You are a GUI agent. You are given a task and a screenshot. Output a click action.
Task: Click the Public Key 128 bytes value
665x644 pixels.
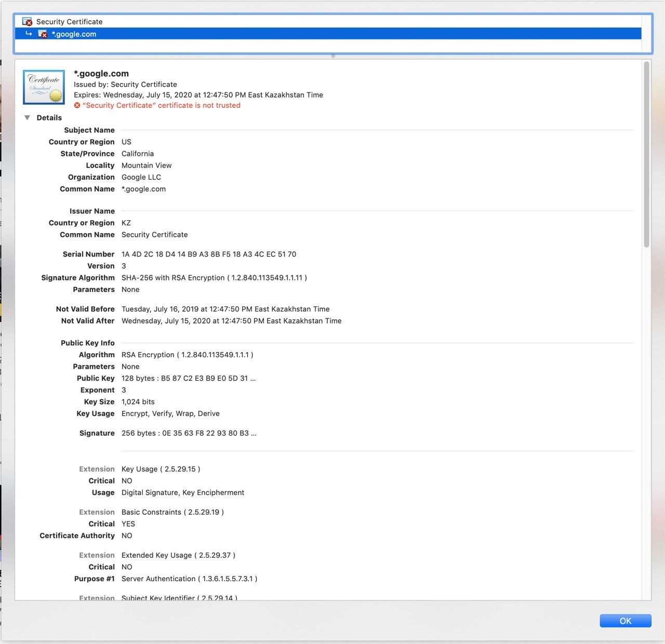tap(189, 379)
